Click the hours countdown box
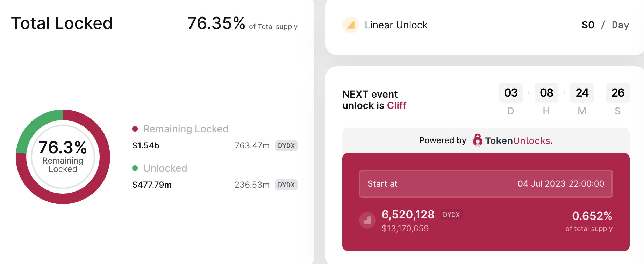The height and width of the screenshot is (264, 644). (546, 93)
